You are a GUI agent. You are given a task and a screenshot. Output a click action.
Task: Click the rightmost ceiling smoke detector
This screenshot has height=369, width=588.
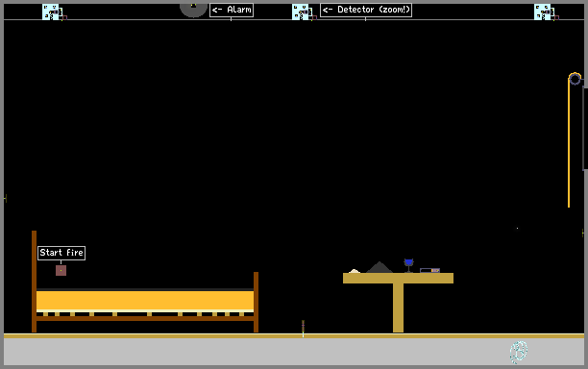[546, 12]
